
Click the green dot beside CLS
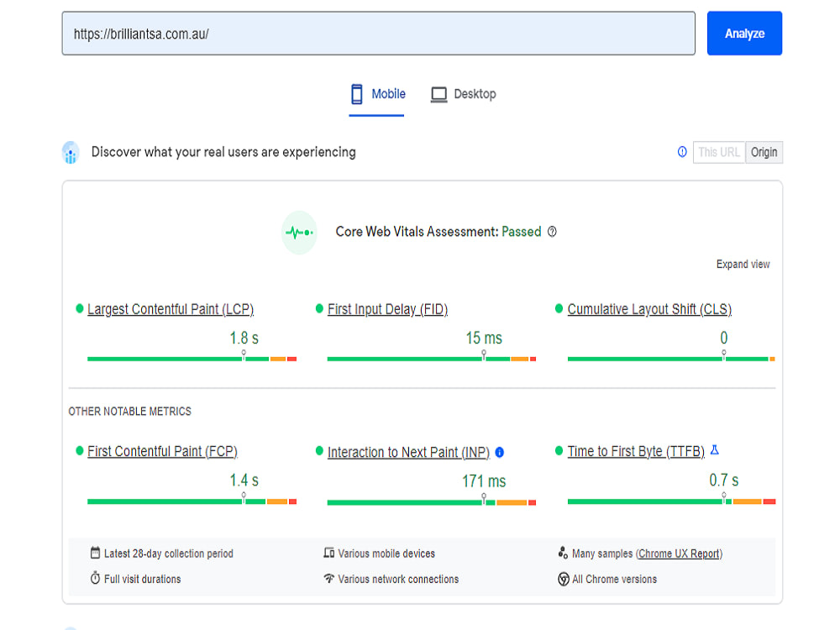point(559,308)
